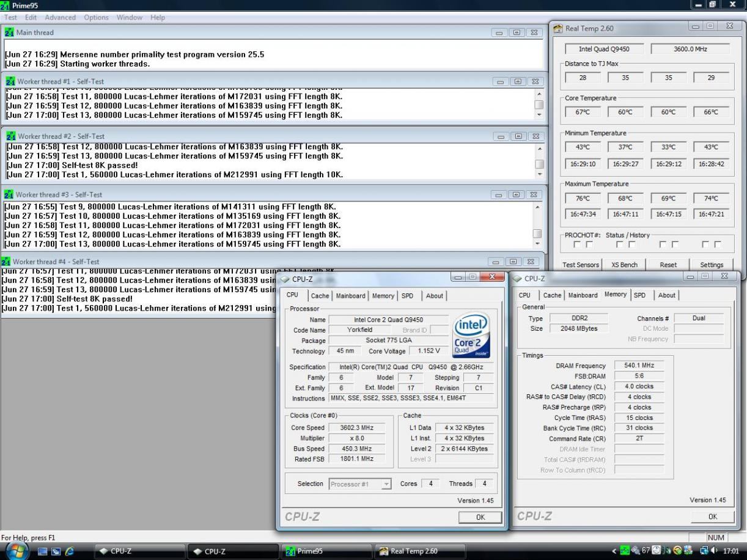Open the Cache tab in Processor CPU-Z window
This screenshot has height=560, width=747.
coord(320,296)
